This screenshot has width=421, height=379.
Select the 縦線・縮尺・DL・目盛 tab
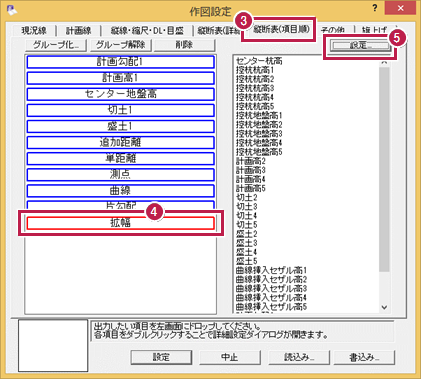[147, 31]
